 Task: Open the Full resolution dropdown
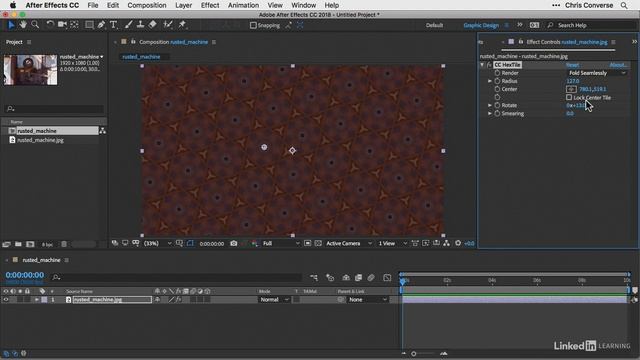point(281,243)
